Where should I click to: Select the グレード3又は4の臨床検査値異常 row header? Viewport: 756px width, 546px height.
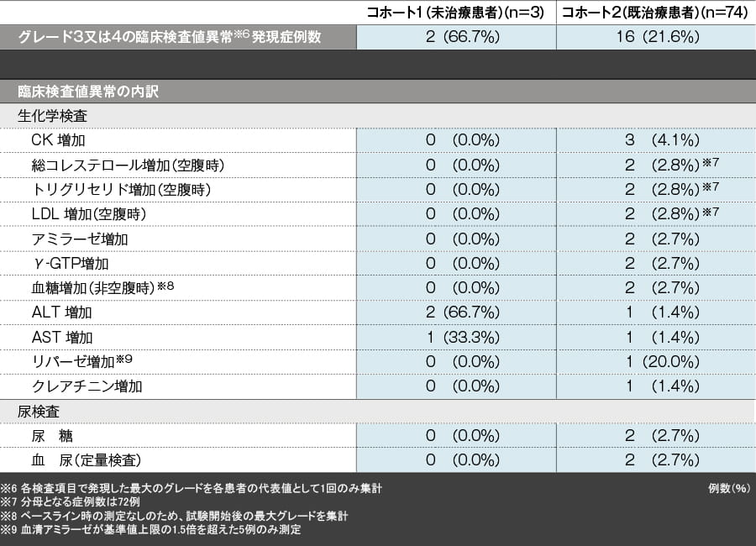[x=170, y=37]
